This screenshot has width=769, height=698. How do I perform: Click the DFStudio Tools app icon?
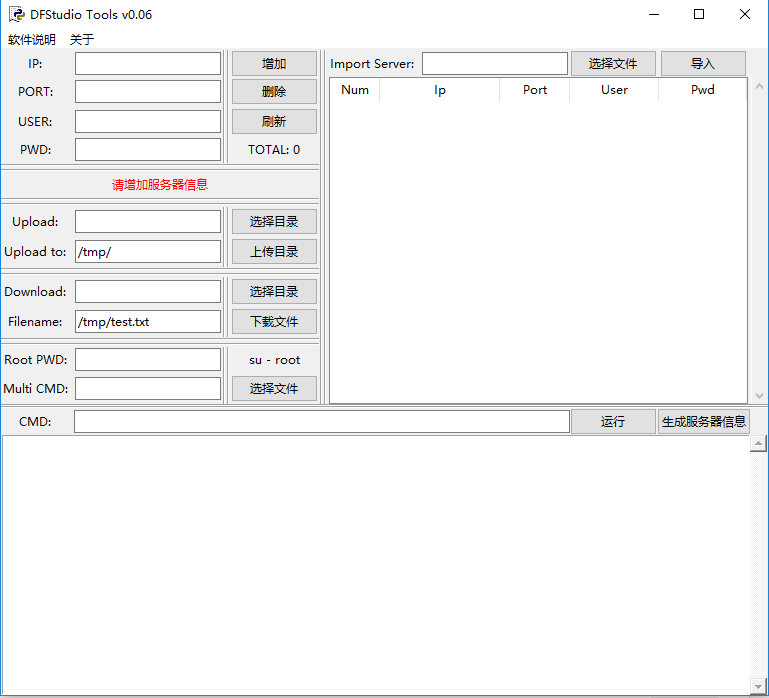(16, 14)
